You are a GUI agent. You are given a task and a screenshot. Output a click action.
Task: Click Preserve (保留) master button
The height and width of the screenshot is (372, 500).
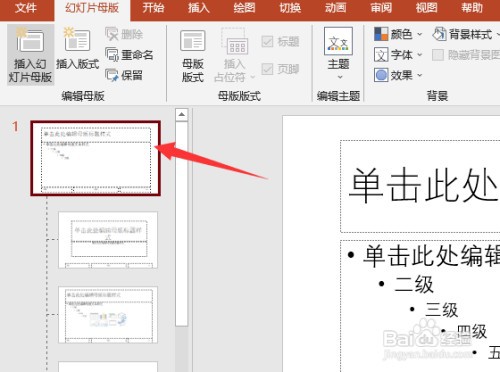[124, 75]
